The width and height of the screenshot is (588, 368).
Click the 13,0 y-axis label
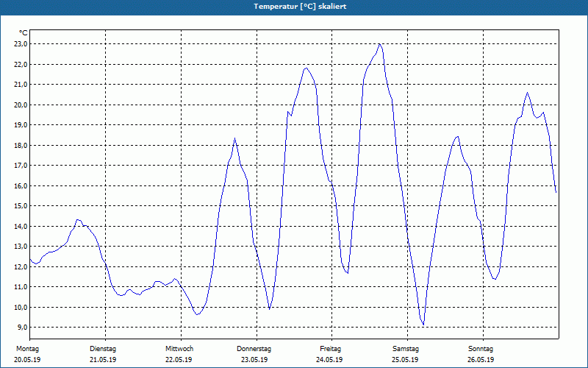tap(21, 247)
